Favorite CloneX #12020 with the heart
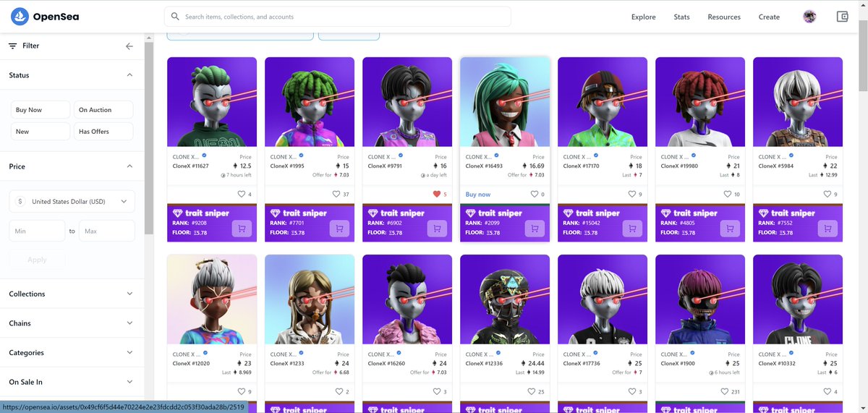Image resolution: width=868 pixels, height=413 pixels. (242, 391)
